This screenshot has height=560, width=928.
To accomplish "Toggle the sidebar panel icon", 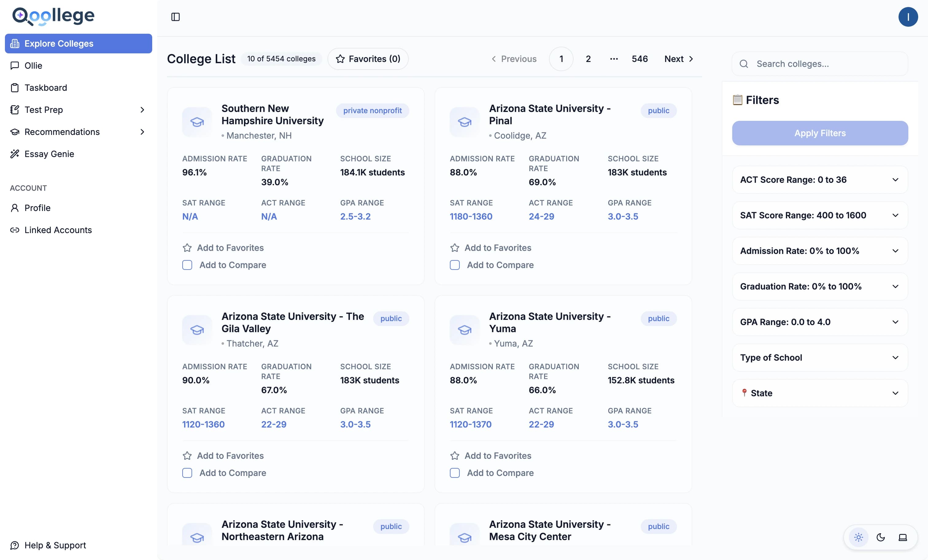I will 176,17.
